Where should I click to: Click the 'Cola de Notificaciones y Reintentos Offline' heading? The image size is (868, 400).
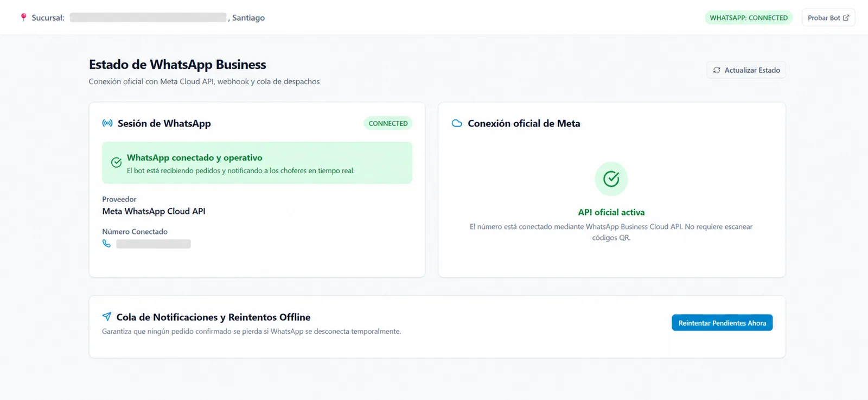pos(213,317)
